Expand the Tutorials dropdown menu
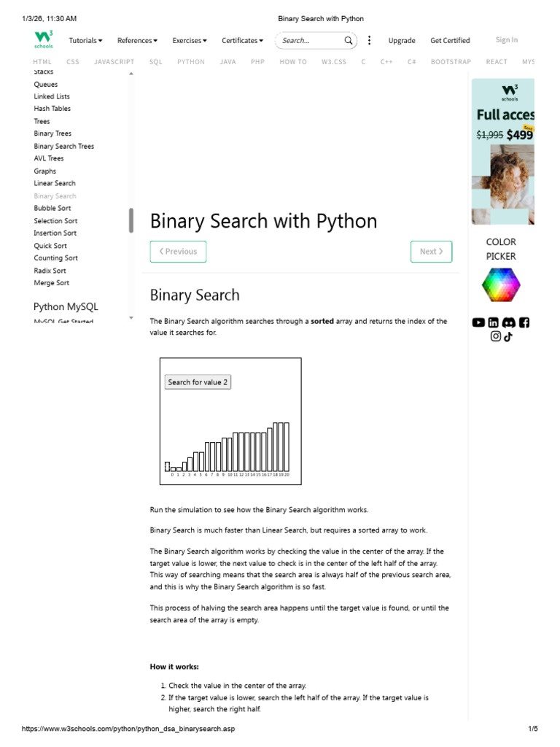This screenshot has width=560, height=747. [x=85, y=41]
